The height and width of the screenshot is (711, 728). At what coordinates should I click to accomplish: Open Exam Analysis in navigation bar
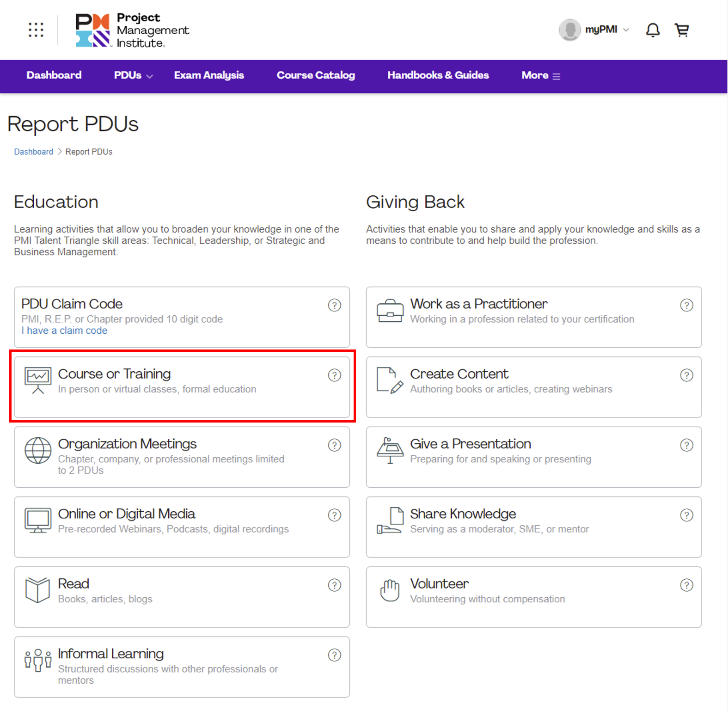[x=209, y=75]
